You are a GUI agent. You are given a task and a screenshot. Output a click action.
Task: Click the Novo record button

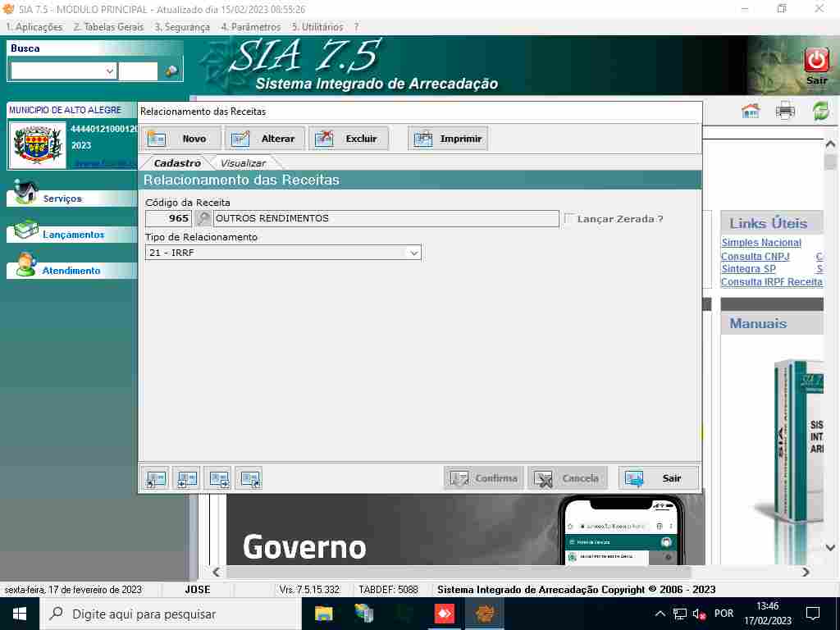click(x=181, y=139)
